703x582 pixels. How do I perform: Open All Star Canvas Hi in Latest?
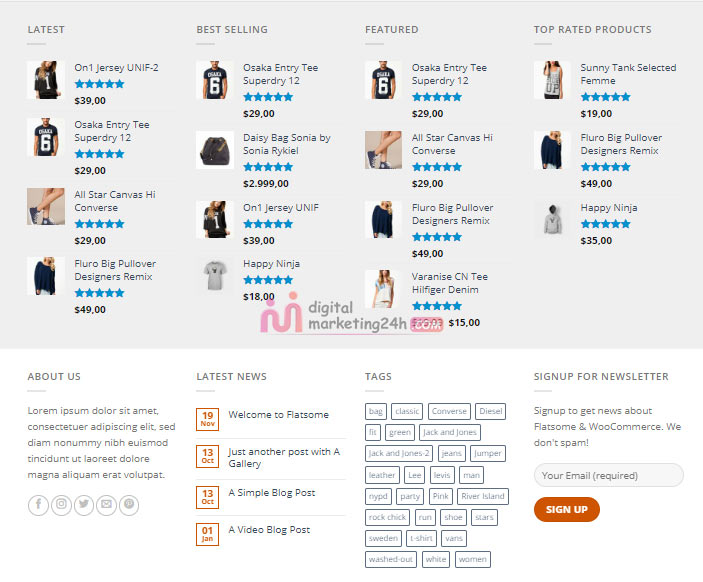click(x=115, y=201)
